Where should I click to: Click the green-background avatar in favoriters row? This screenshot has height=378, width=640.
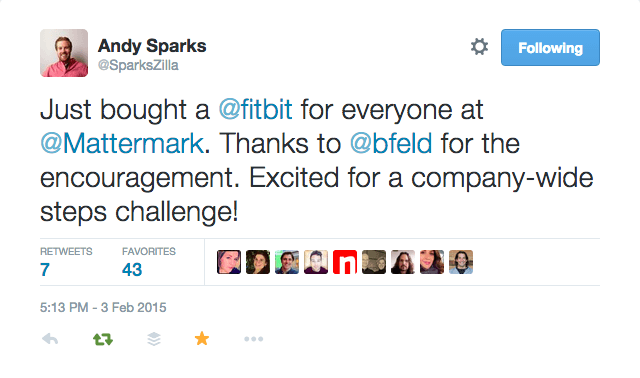click(287, 262)
